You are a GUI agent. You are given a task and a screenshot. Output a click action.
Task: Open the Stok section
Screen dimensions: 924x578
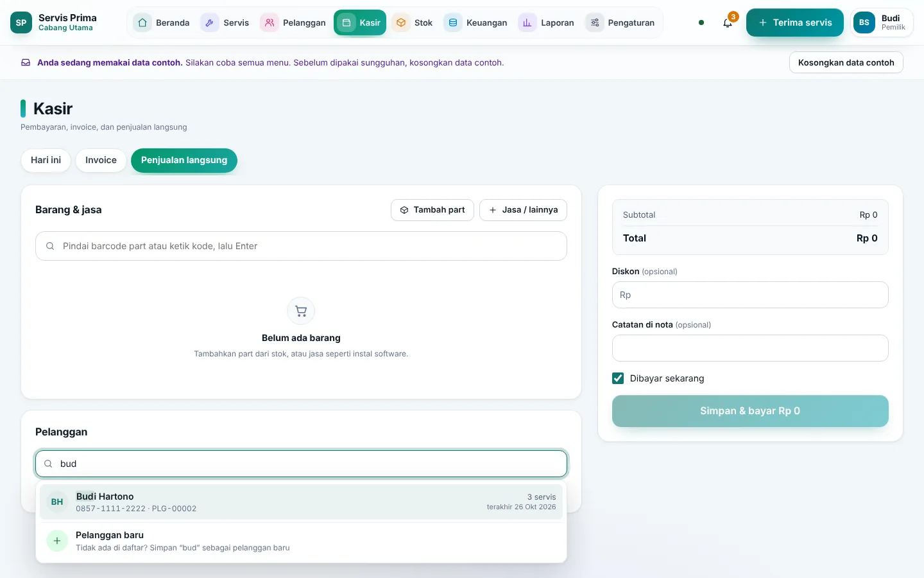click(x=413, y=22)
